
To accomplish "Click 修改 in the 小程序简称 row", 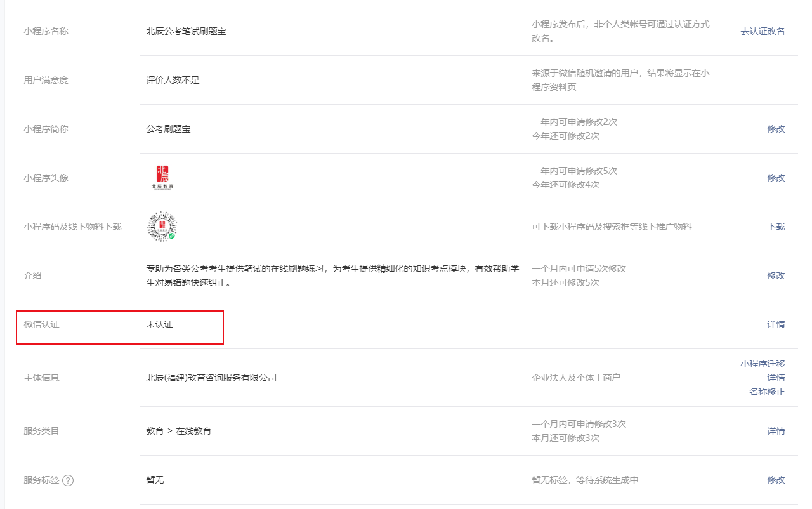I will click(x=776, y=129).
